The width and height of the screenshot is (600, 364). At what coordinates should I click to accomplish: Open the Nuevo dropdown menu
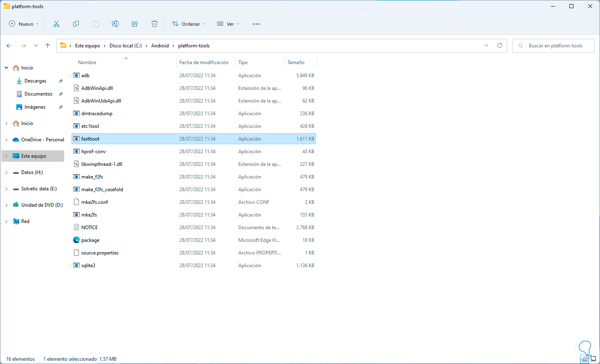pos(24,24)
